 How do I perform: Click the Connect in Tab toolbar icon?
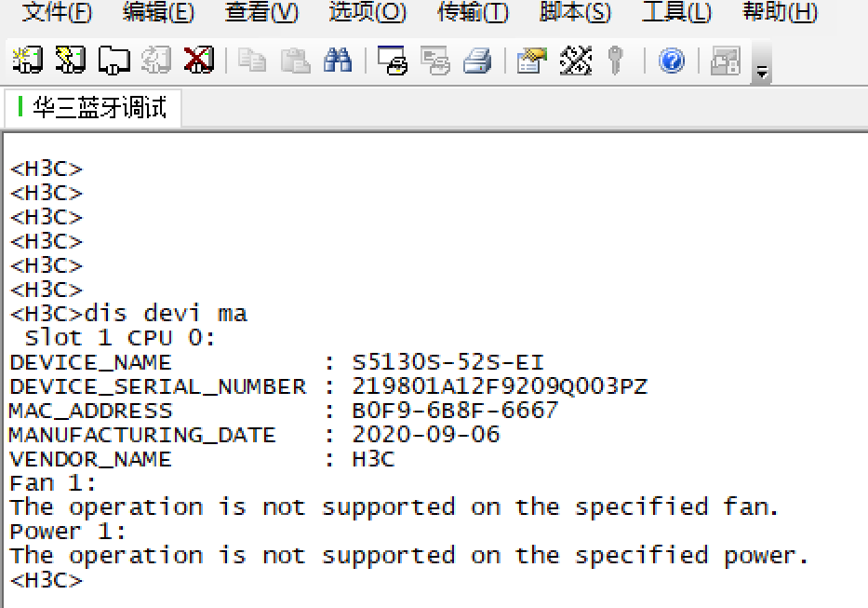point(114,61)
